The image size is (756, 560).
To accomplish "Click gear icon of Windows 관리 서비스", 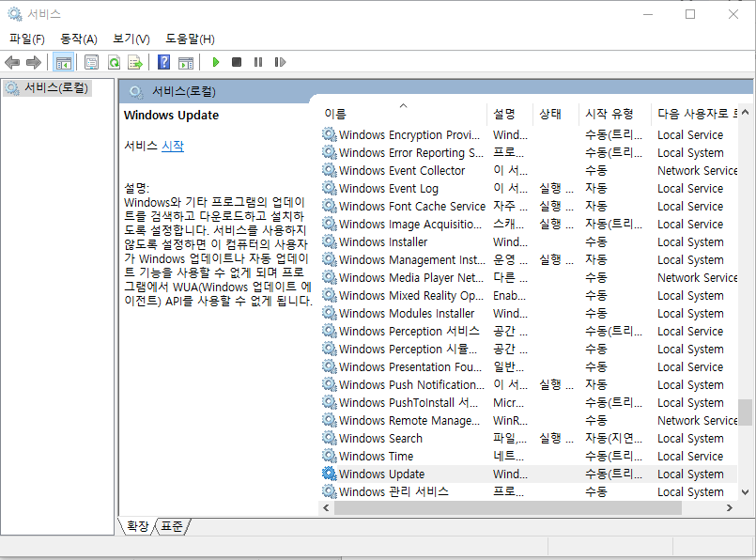I will coord(330,491).
